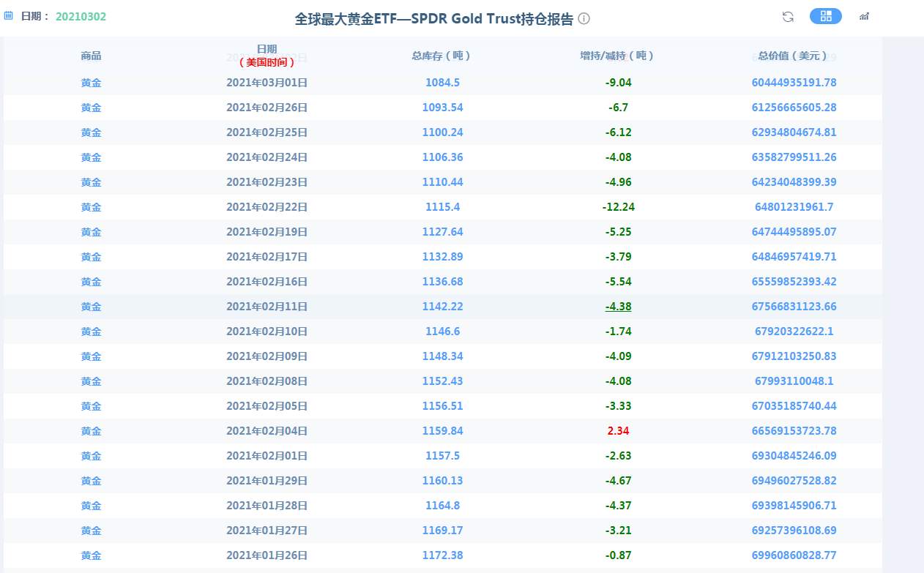Image resolution: width=924 pixels, height=573 pixels.
Task: Click inventory value 1157.5
Action: [442, 456]
